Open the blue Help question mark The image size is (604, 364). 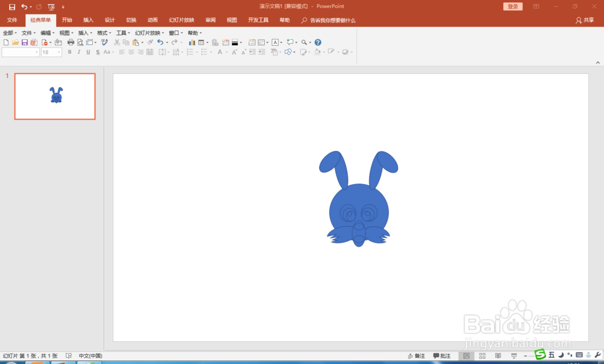pos(318,42)
